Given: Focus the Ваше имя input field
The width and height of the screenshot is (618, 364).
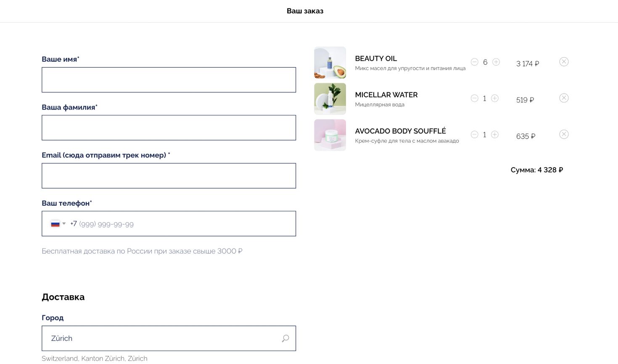Looking at the screenshot, I should coord(169,80).
